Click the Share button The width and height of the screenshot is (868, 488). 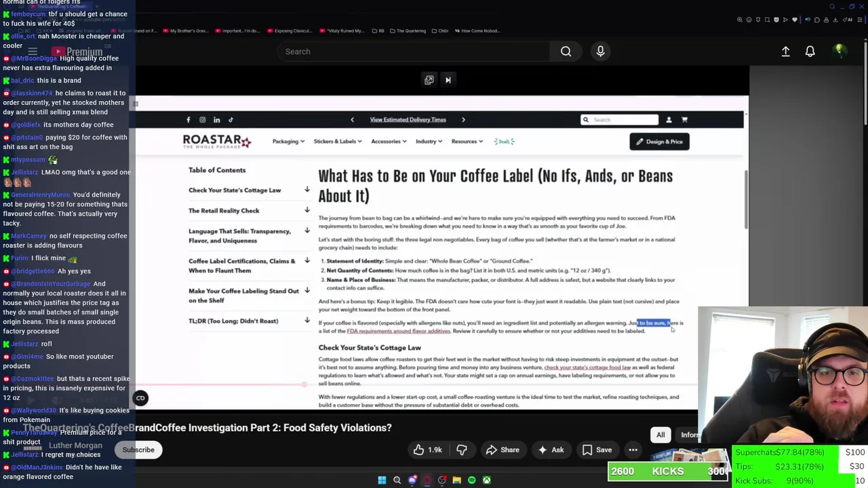tap(502, 450)
